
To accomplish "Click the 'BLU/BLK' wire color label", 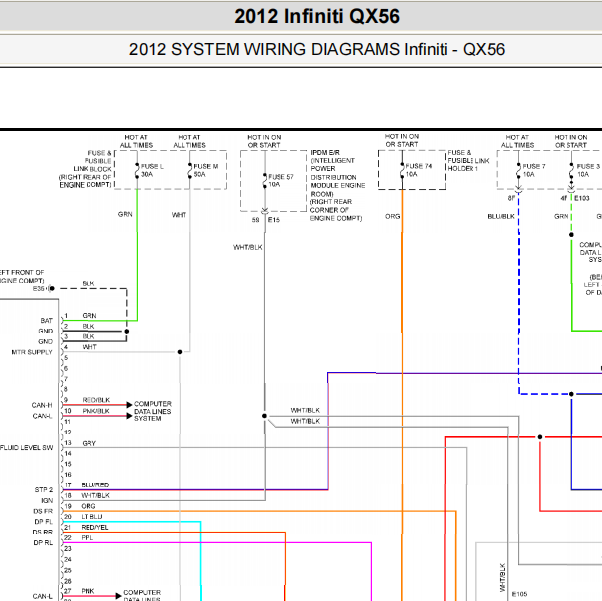I will (x=501, y=217).
